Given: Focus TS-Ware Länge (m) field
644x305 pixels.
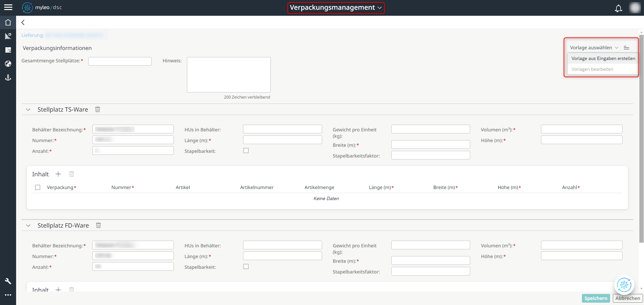Looking at the screenshot, I should point(283,140).
